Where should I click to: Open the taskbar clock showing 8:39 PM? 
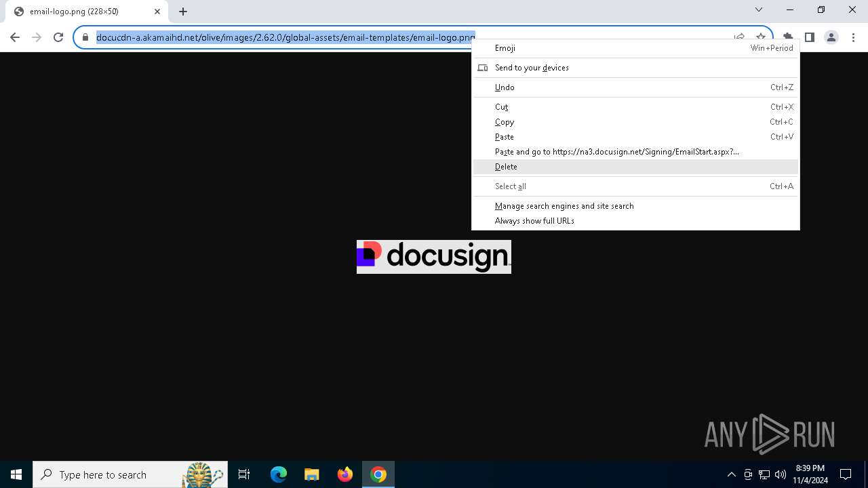point(810,474)
